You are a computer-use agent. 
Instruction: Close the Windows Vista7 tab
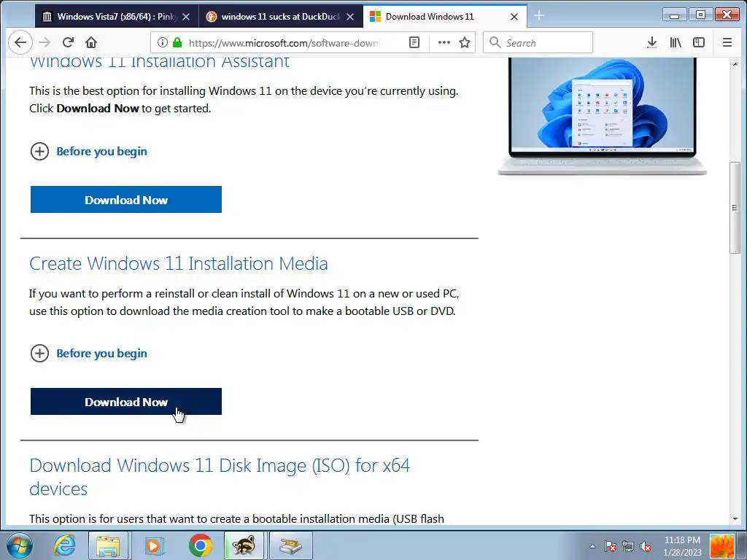point(186,17)
